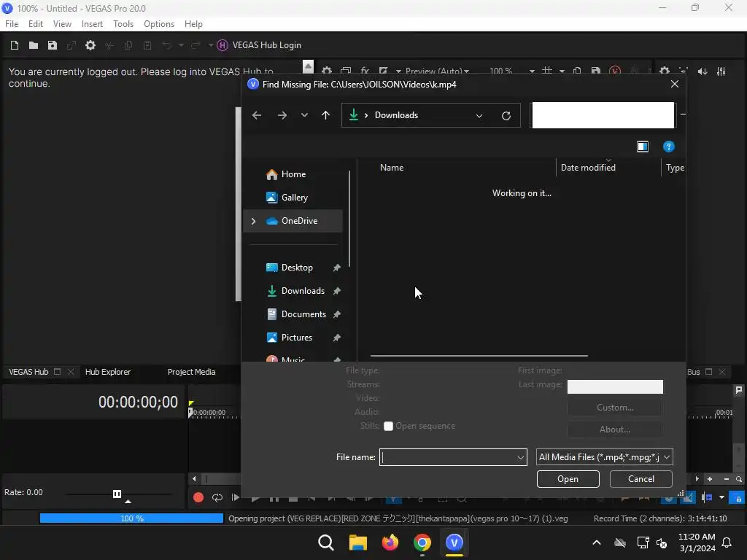Click the New project icon in VEGAS toolbar
The image size is (747, 560).
[15, 45]
